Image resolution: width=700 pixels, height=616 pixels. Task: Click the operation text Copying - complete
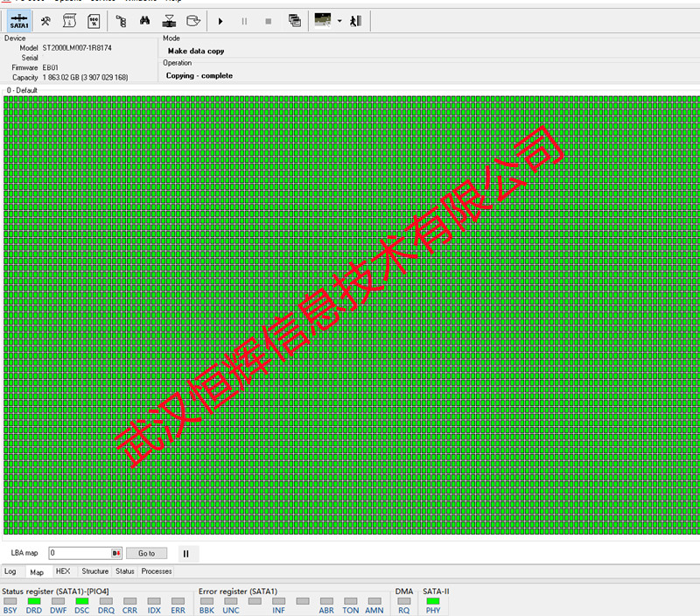tap(199, 75)
